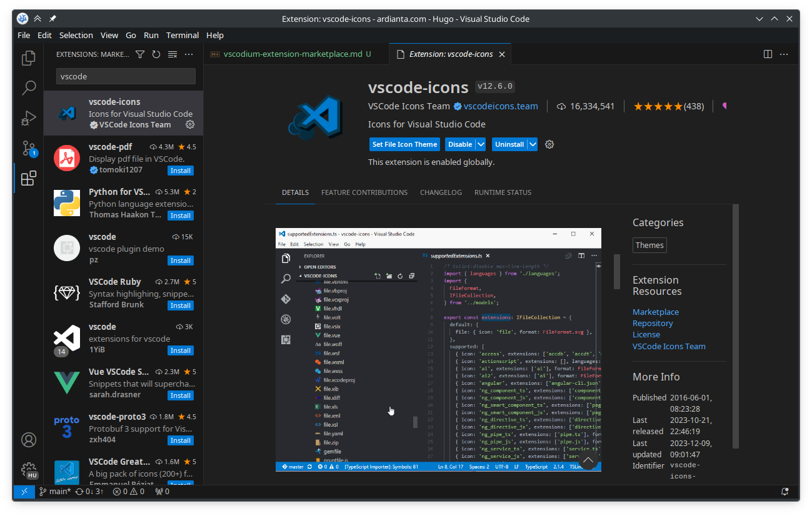This screenshot has height=516, width=812.
Task: Click the extension details page scrollbar
Action: (736, 326)
